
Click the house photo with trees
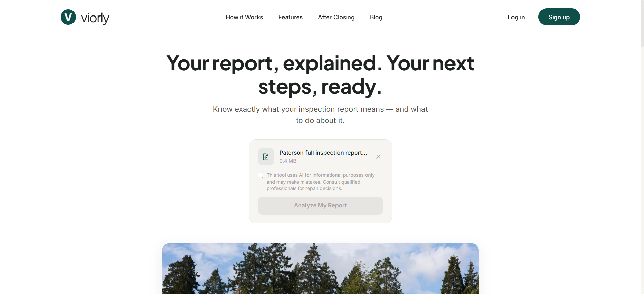(x=320, y=269)
